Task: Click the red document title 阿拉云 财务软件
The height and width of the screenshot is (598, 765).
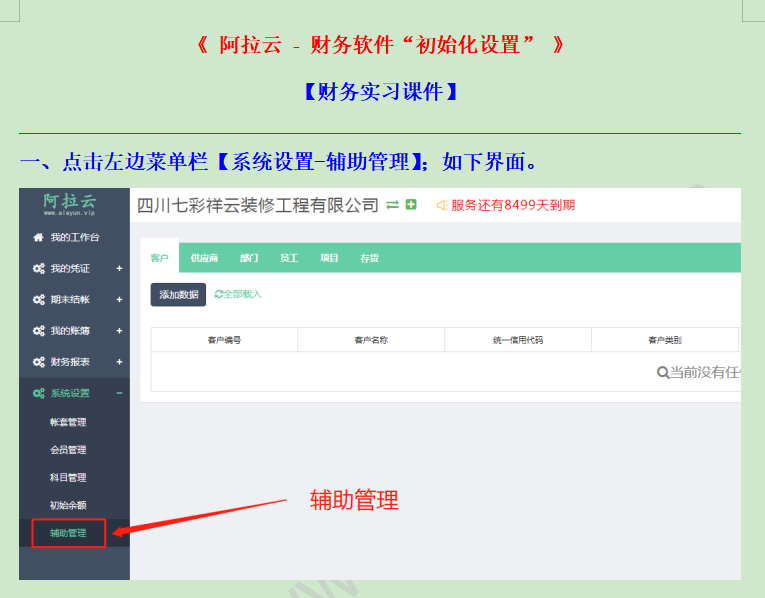Action: click(380, 45)
